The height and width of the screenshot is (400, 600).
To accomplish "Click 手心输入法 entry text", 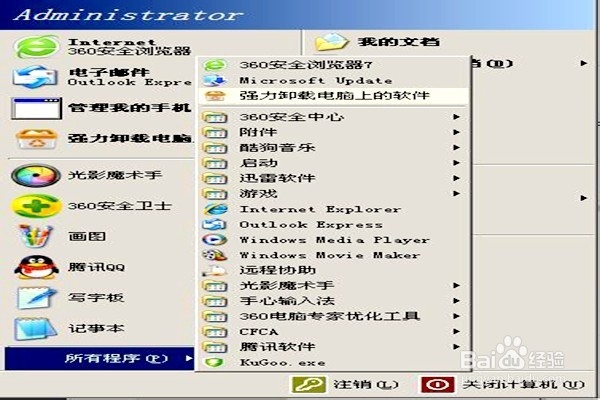I will pyautogui.click(x=287, y=301).
